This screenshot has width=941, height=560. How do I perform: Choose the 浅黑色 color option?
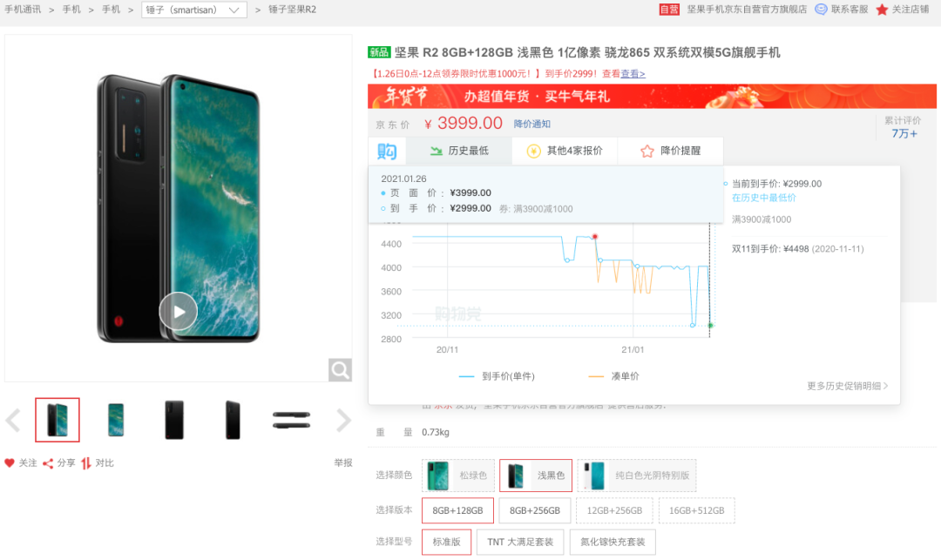click(536, 476)
